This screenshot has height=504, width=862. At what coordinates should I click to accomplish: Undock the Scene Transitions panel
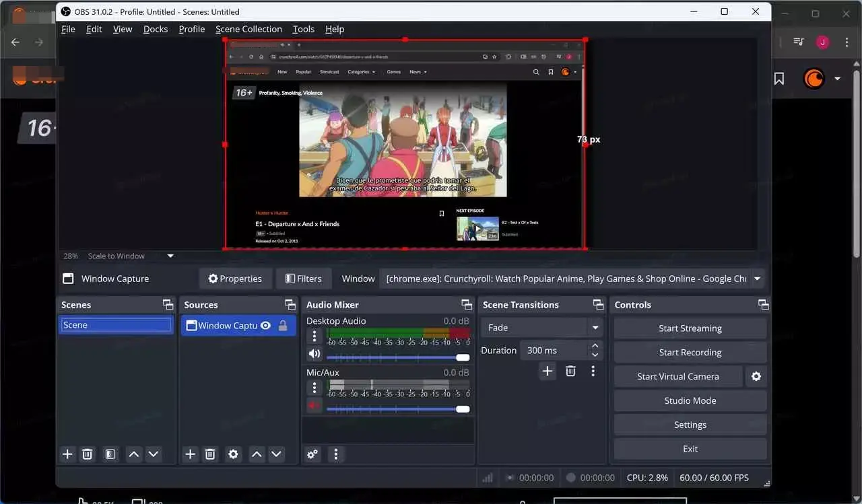pos(598,305)
